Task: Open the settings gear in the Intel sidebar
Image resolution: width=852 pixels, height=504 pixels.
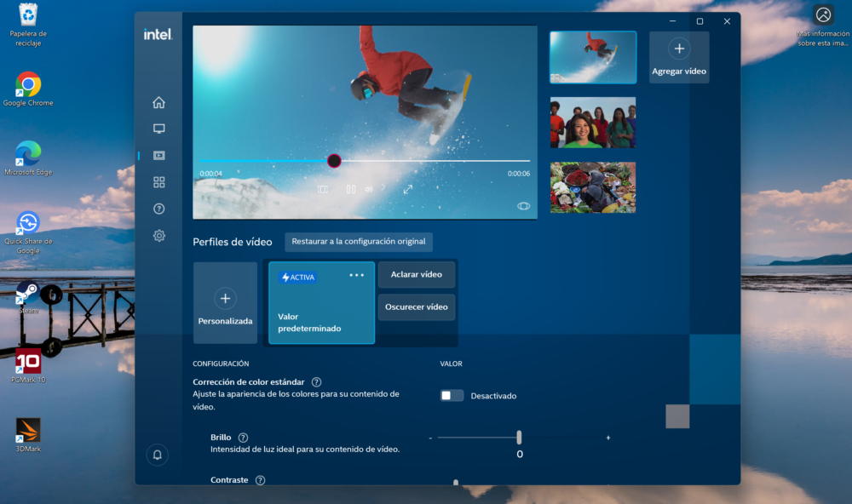Action: [x=158, y=236]
